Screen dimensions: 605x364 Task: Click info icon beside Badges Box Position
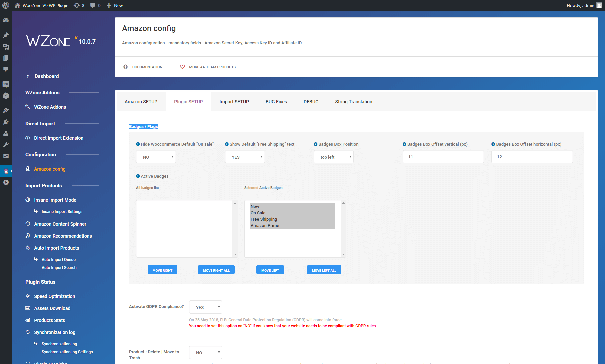coord(315,144)
